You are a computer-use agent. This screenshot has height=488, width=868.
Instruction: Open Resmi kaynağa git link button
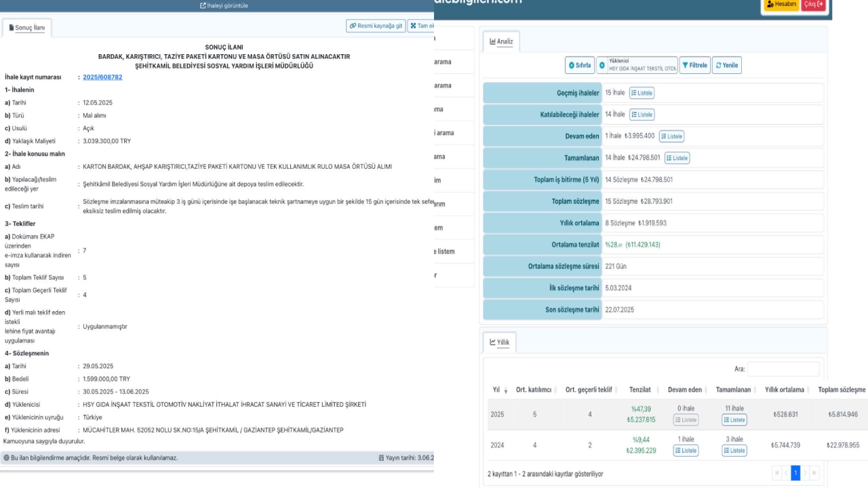375,26
